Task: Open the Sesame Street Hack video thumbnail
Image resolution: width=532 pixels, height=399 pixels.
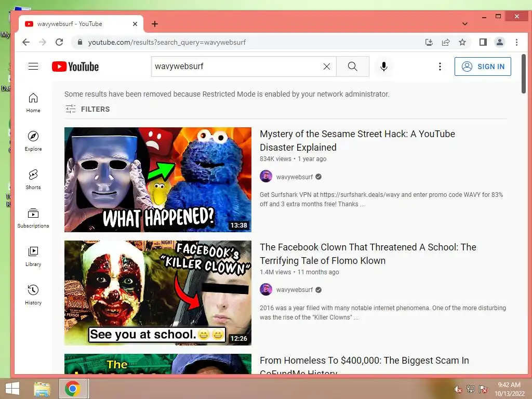Action: coord(158,179)
